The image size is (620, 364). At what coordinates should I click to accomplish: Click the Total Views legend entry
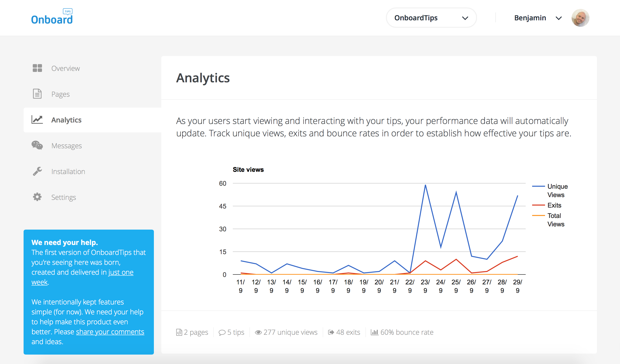coord(548,220)
